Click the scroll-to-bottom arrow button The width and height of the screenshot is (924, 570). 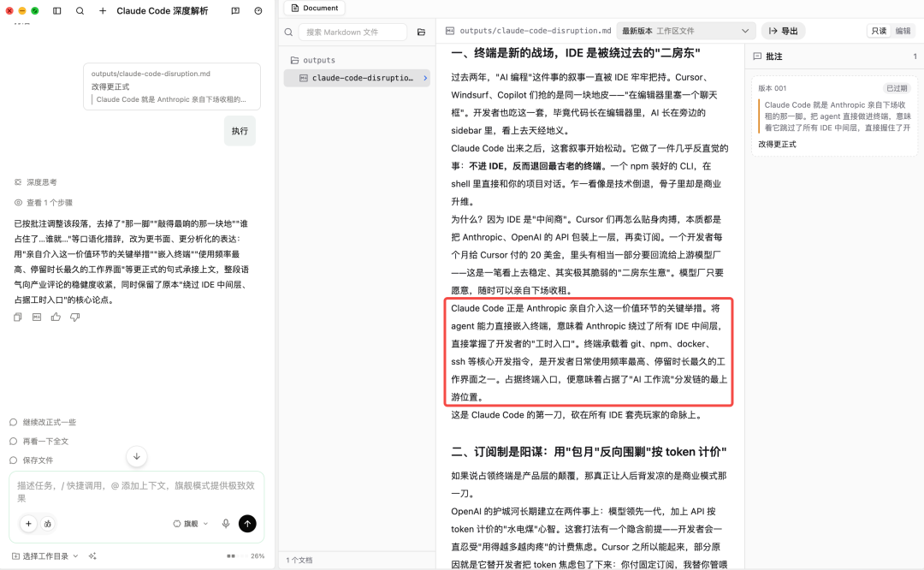pyautogui.click(x=137, y=456)
